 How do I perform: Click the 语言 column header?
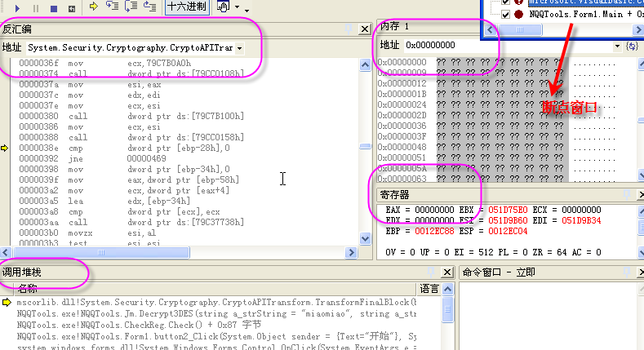(429, 289)
